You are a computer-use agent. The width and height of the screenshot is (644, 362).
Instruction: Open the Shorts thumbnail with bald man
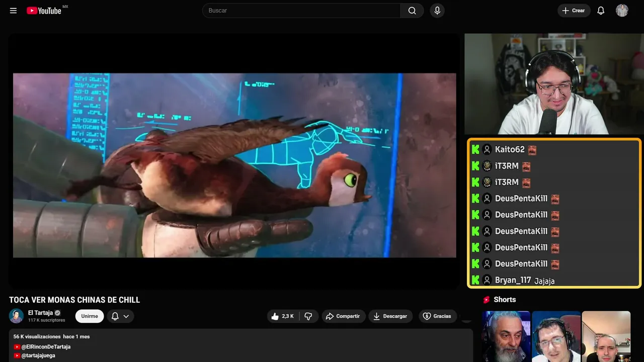[606, 336]
